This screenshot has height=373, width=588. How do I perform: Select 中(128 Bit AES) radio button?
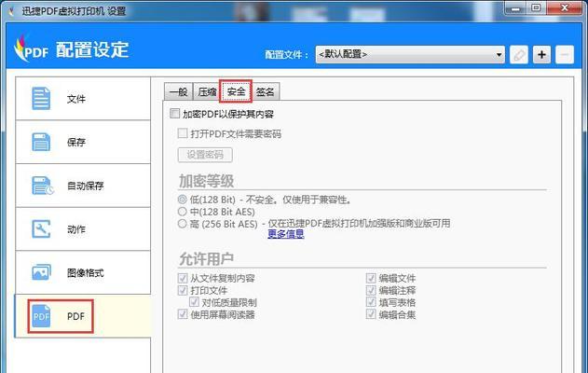click(x=183, y=212)
